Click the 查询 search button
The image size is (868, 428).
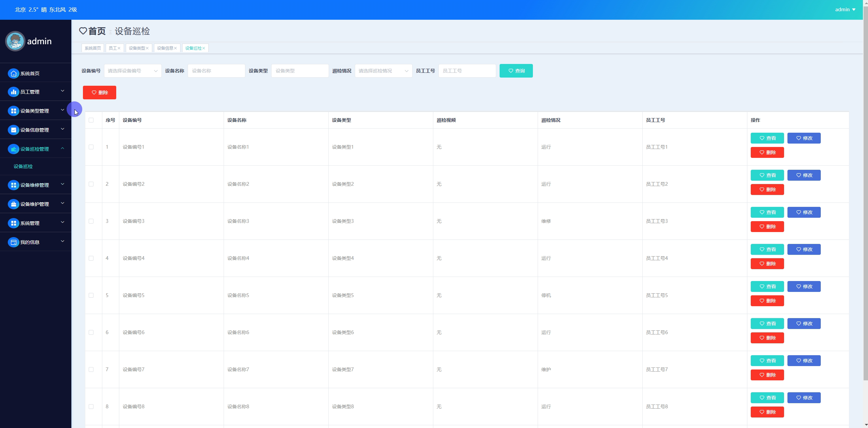(x=516, y=71)
